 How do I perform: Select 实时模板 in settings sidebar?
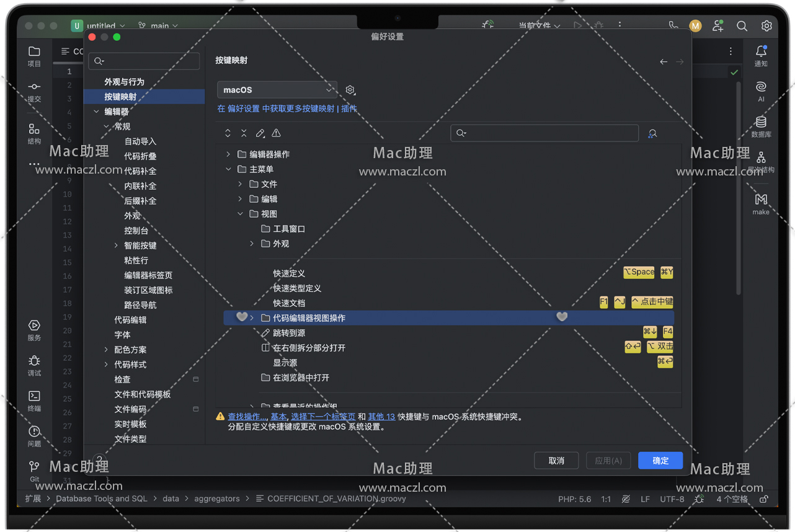[x=130, y=424]
